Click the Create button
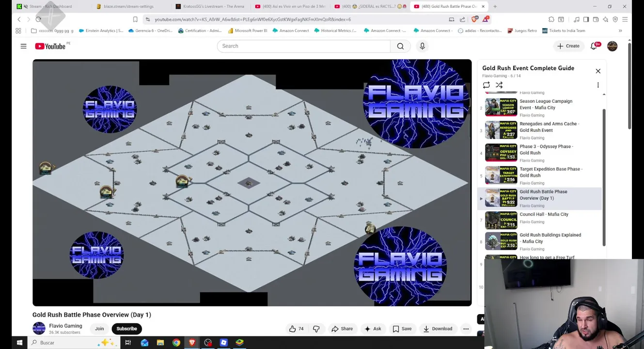The image size is (644, 349). (568, 46)
